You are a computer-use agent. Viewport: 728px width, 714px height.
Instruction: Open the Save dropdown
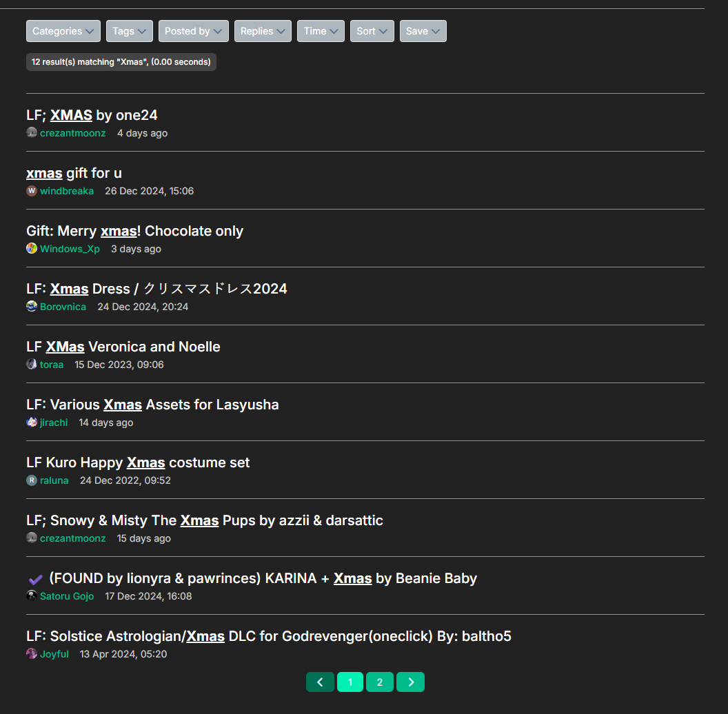click(423, 31)
